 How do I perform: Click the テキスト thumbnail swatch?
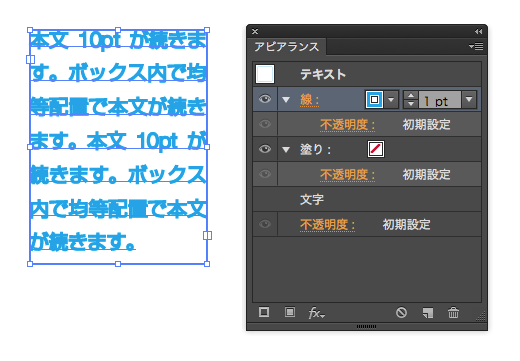tap(265, 74)
